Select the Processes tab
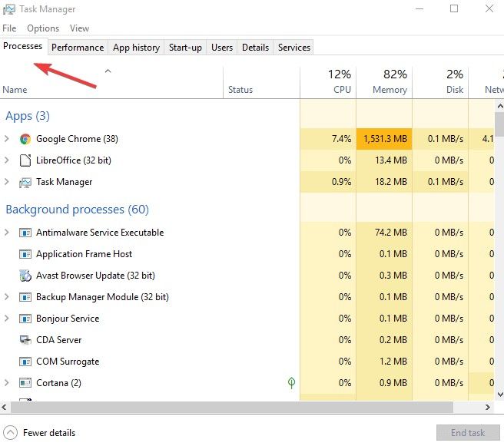 point(23,46)
